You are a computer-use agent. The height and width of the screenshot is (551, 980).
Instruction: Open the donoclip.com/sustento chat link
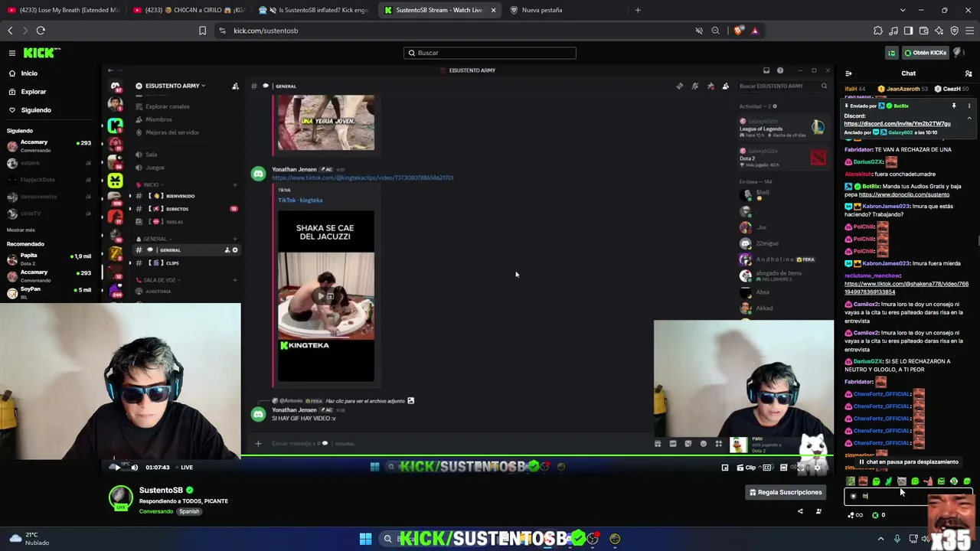[903, 194]
